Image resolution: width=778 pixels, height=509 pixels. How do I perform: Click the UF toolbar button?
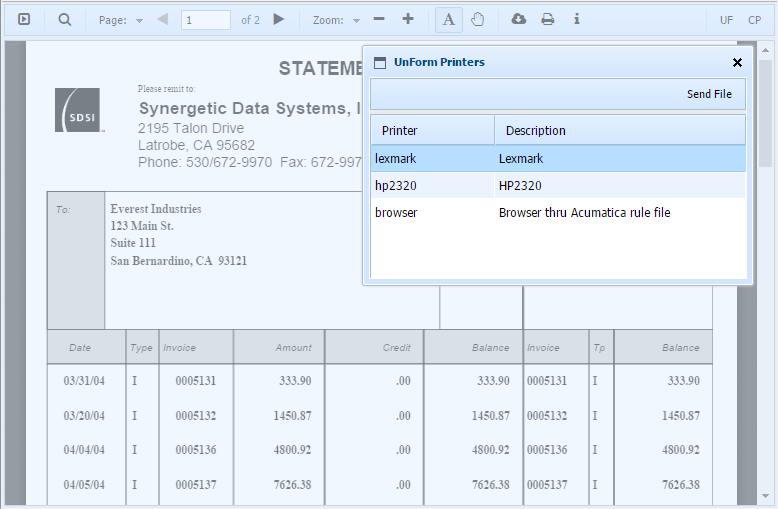(726, 20)
